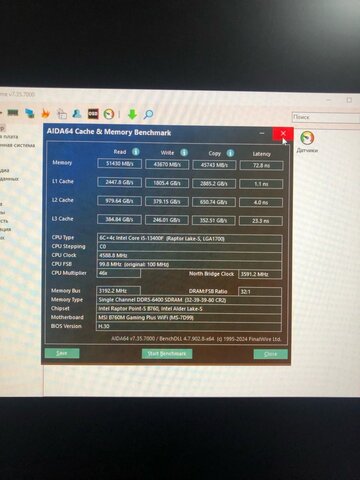Select L3 Cache Write value 246.01 GB/s
360x480 pixels.
(x=166, y=220)
